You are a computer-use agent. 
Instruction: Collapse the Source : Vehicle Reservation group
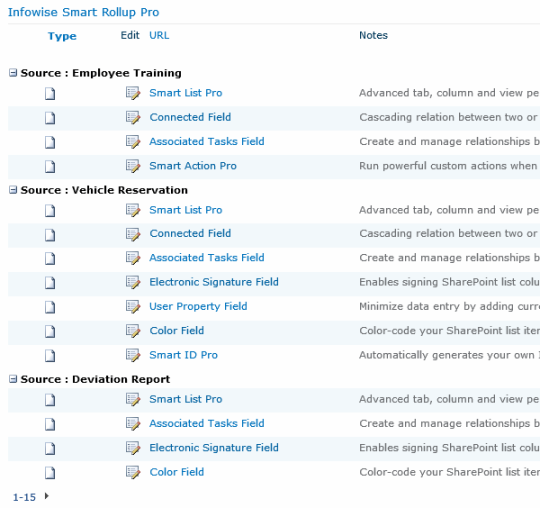point(13,190)
